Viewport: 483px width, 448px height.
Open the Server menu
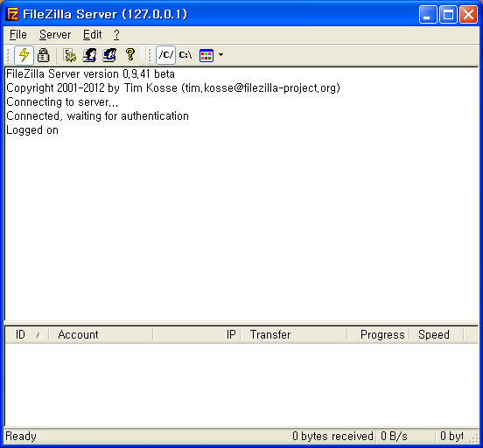coord(55,34)
